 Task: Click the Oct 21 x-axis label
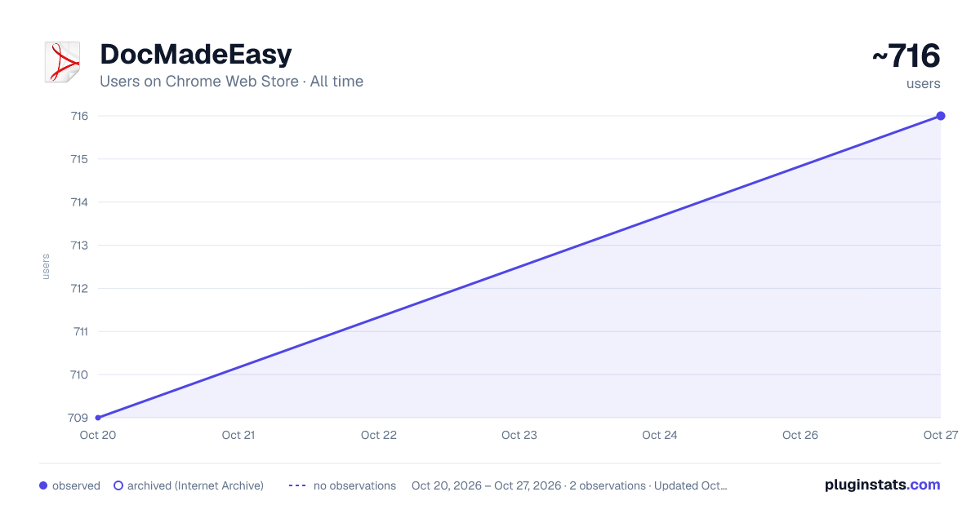[x=238, y=435]
